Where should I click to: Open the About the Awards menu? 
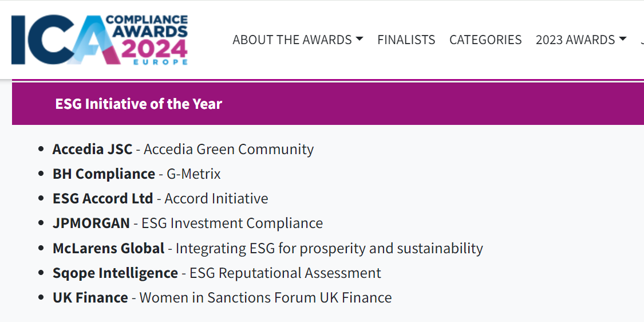point(298,40)
